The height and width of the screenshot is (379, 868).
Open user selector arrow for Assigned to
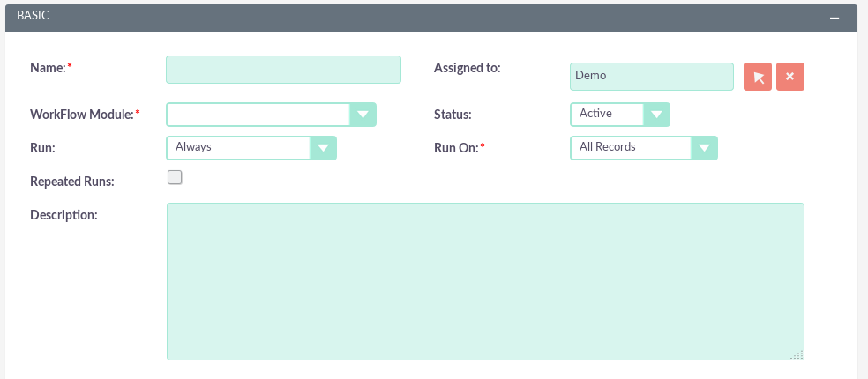click(x=758, y=77)
